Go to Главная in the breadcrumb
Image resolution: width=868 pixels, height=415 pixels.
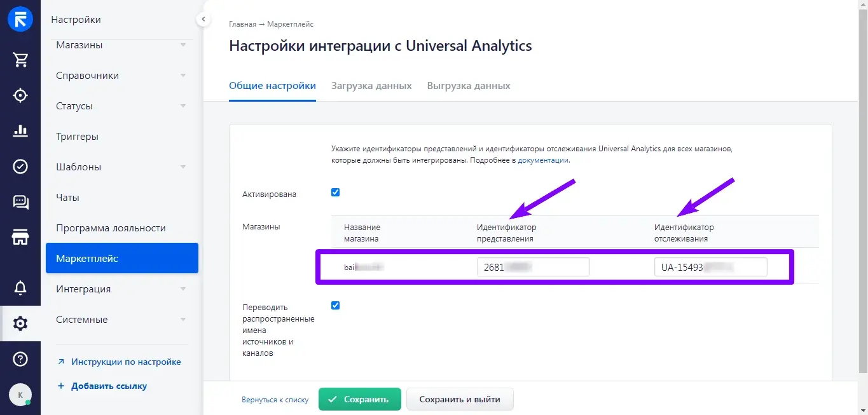pos(242,24)
